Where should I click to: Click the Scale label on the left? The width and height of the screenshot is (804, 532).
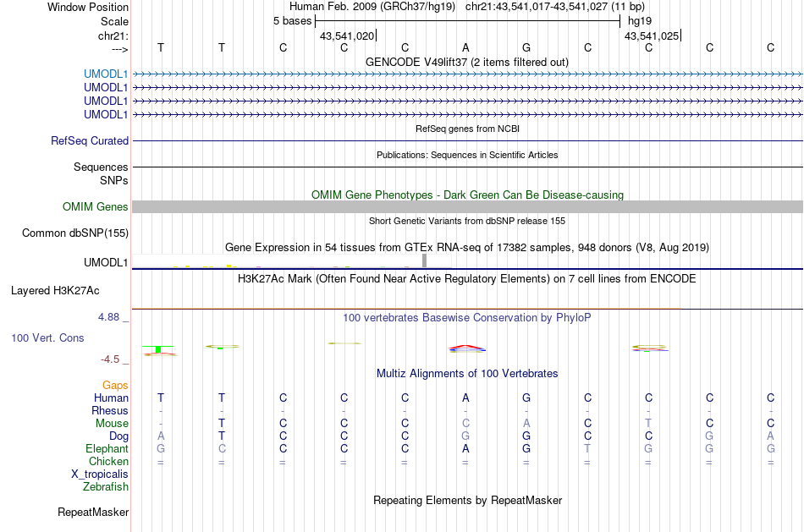114,21
